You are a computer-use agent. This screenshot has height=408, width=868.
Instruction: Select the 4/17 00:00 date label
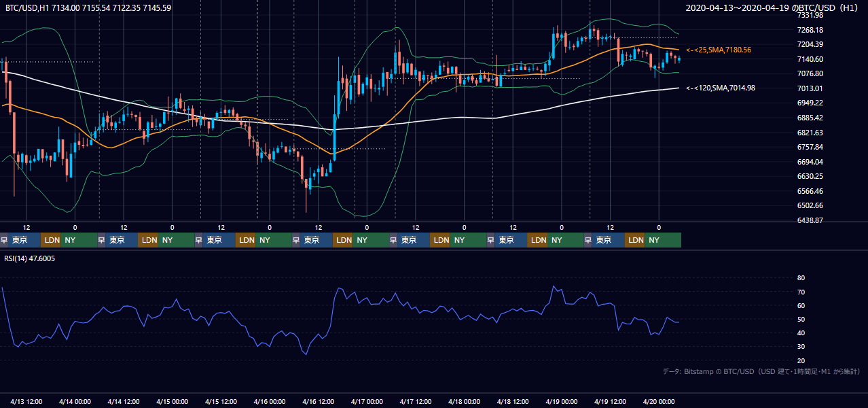tap(367, 401)
